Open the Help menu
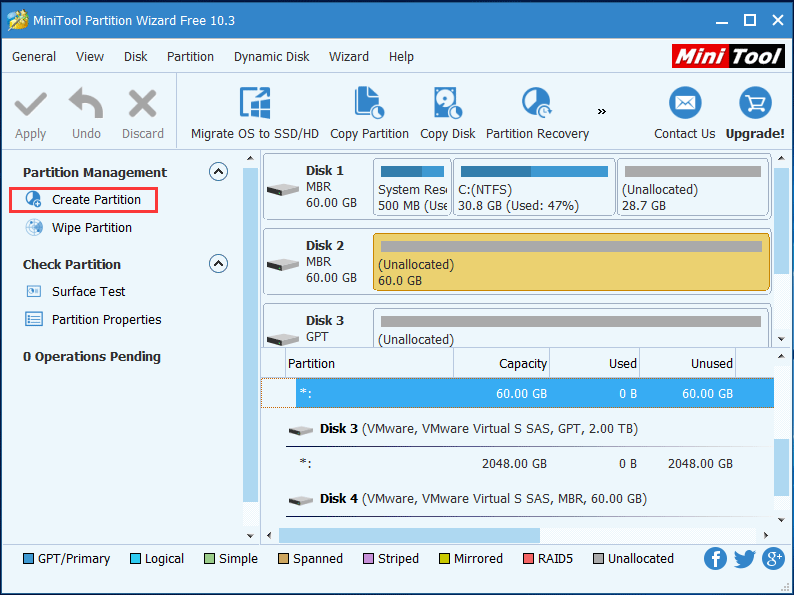Viewport: 794px width, 595px height. coord(401,57)
